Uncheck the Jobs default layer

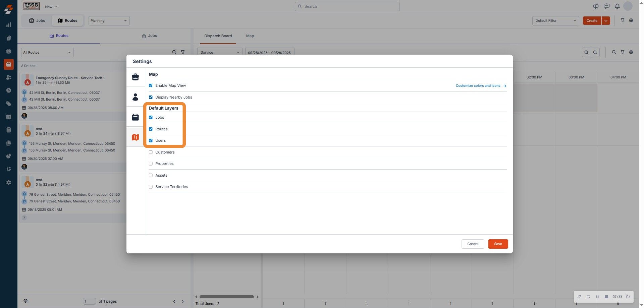(151, 117)
